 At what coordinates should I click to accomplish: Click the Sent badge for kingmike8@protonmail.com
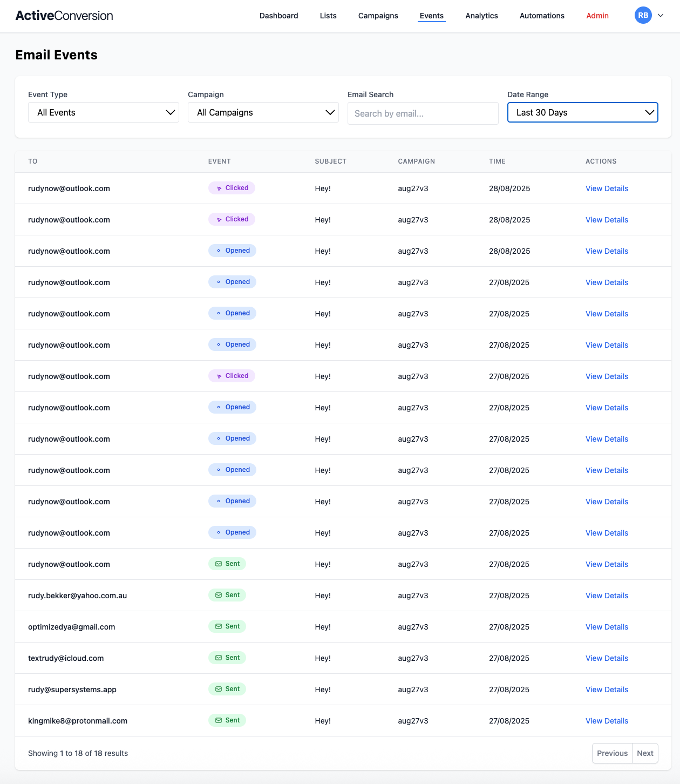coord(227,720)
